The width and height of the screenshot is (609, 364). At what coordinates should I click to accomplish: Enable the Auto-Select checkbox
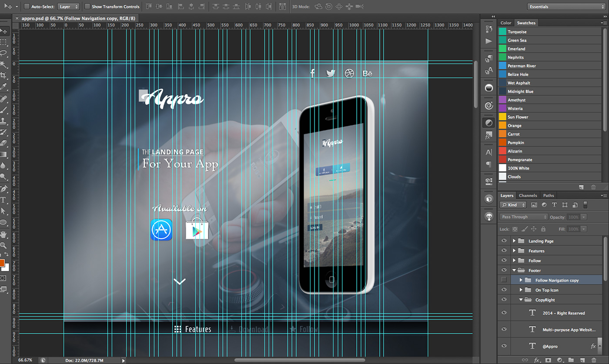pos(27,7)
